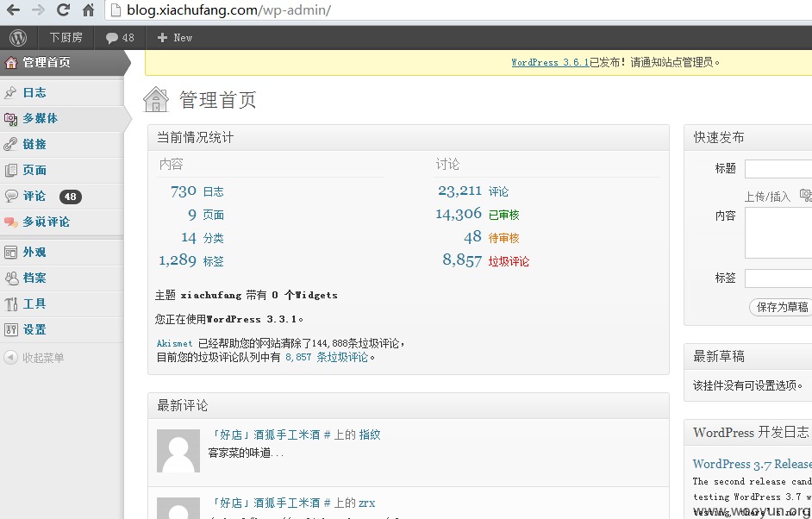The height and width of the screenshot is (519, 812).
Task: Click the 当前情况统计 panel header
Action: pos(409,138)
